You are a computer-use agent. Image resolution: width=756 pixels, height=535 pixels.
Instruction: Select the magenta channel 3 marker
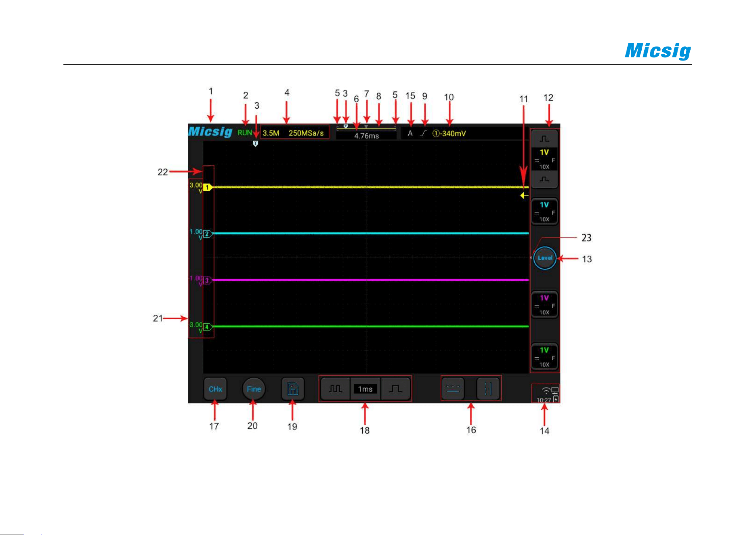[208, 280]
